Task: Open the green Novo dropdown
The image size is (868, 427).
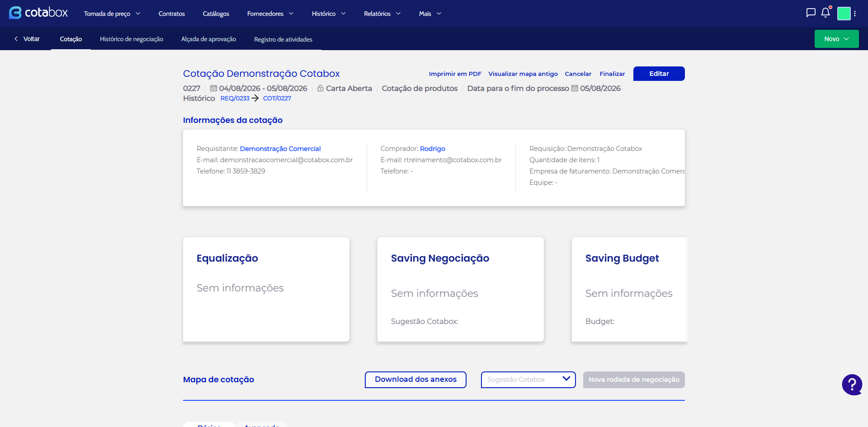Action: (x=836, y=39)
